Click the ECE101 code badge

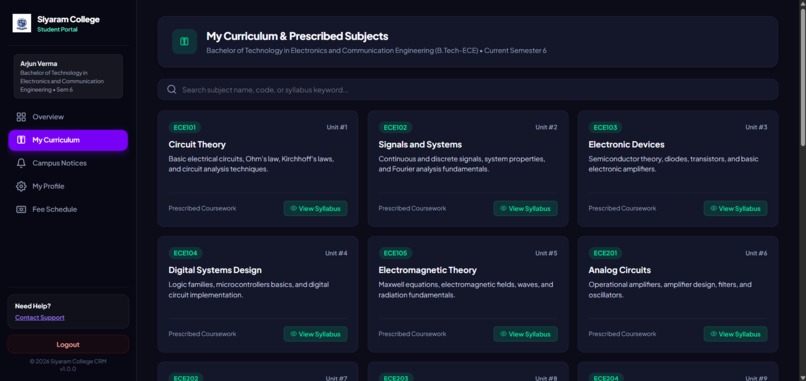coord(185,128)
